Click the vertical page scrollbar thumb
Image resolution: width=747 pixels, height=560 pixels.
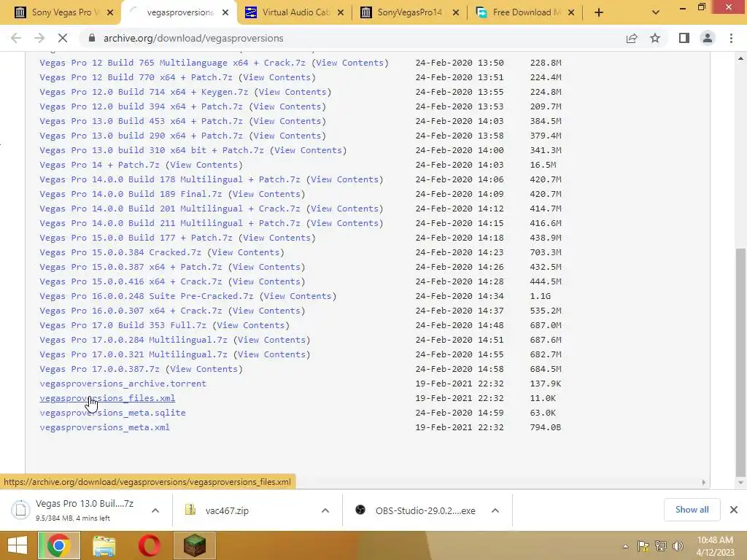740,362
